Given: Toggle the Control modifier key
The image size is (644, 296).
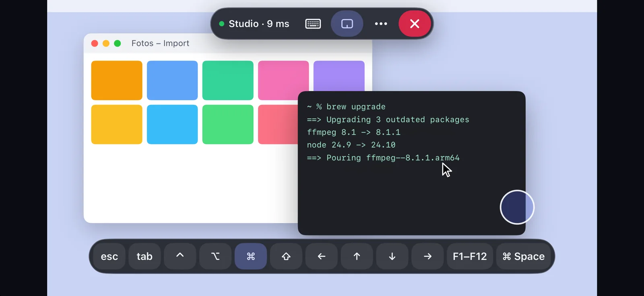Looking at the screenshot, I should click(x=180, y=256).
